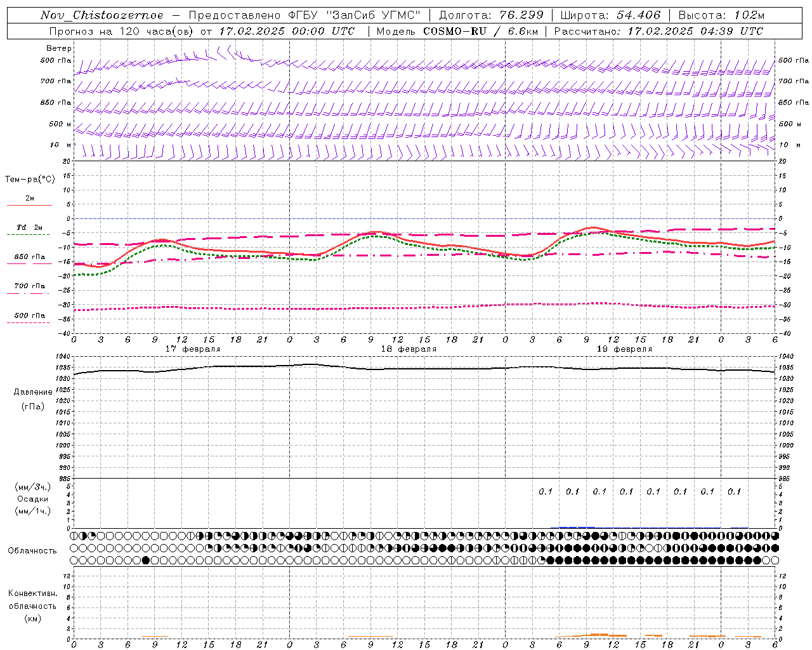Click the Осадки panel label

point(33,499)
